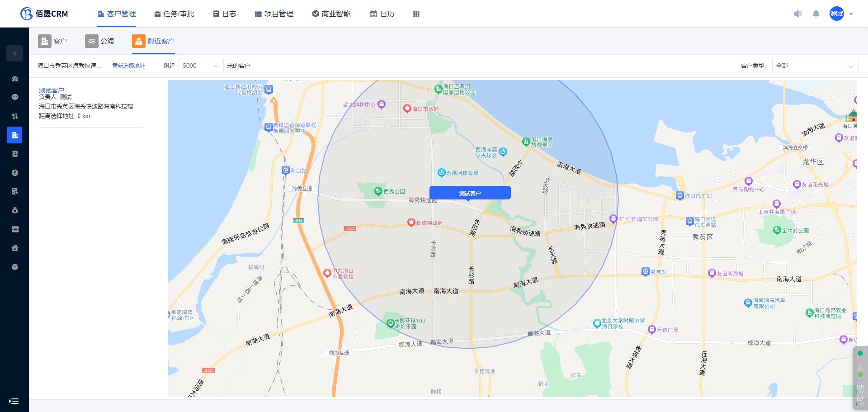868x412 pixels.
Task: Click the 中共海口市委党校 map marker
Action: [x=327, y=273]
